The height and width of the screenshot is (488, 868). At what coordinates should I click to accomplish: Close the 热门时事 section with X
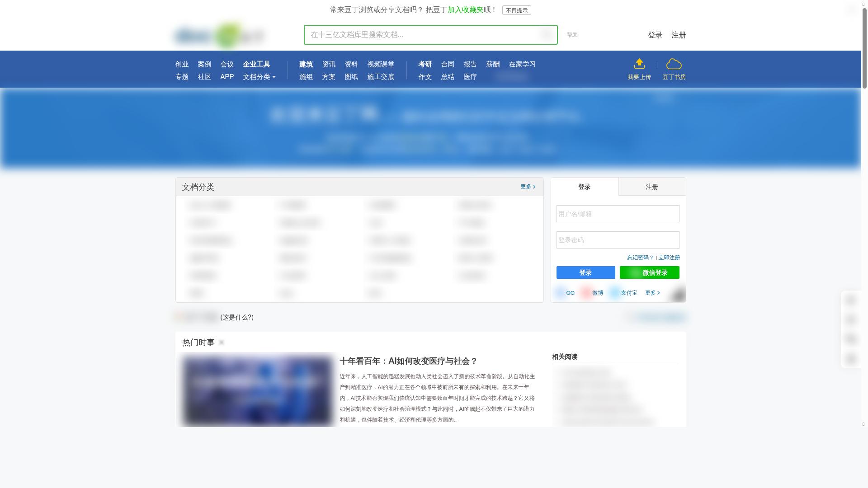[x=222, y=343]
